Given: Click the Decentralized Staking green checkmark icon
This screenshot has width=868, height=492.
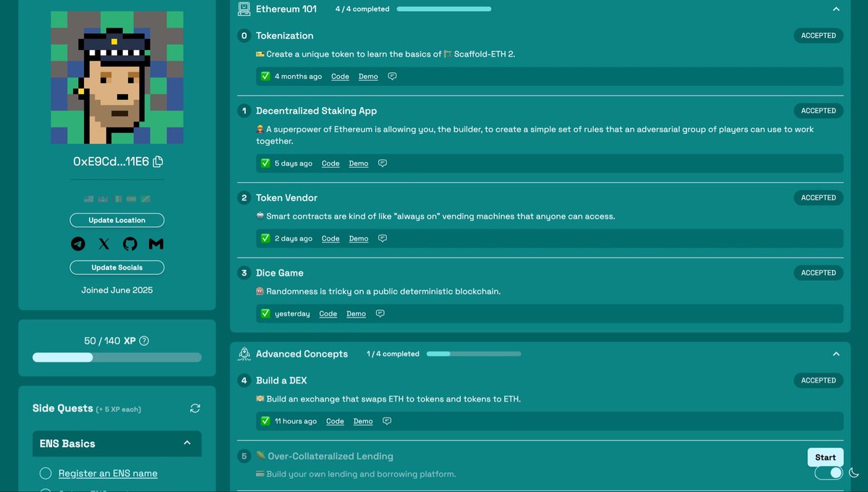Looking at the screenshot, I should (x=265, y=163).
